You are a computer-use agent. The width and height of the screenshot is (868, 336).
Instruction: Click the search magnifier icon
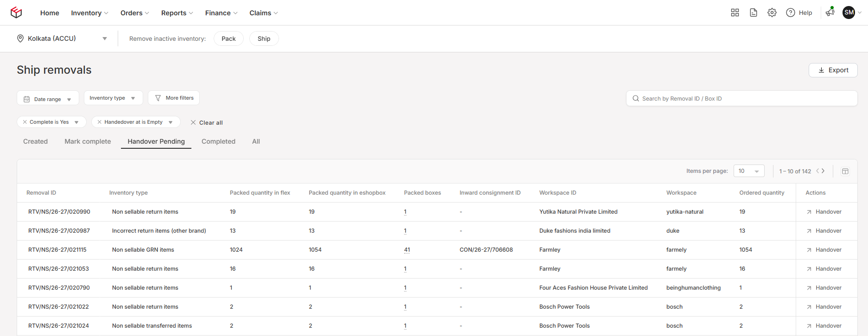coord(636,98)
